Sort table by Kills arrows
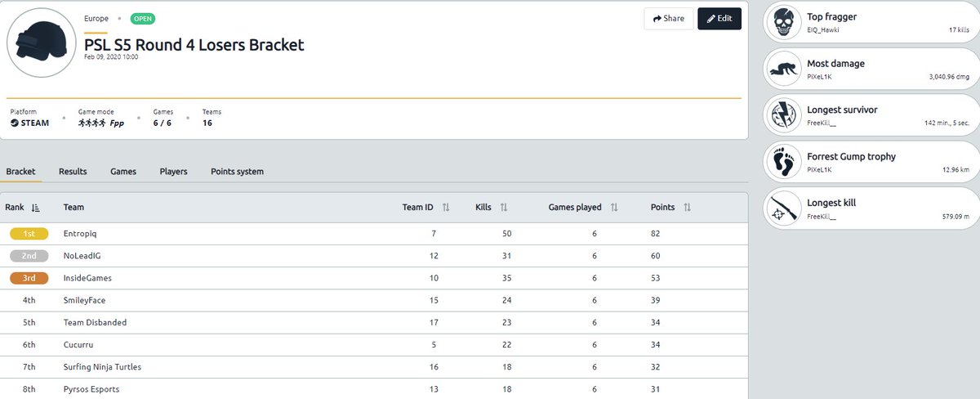This screenshot has height=399, width=980. pos(504,208)
